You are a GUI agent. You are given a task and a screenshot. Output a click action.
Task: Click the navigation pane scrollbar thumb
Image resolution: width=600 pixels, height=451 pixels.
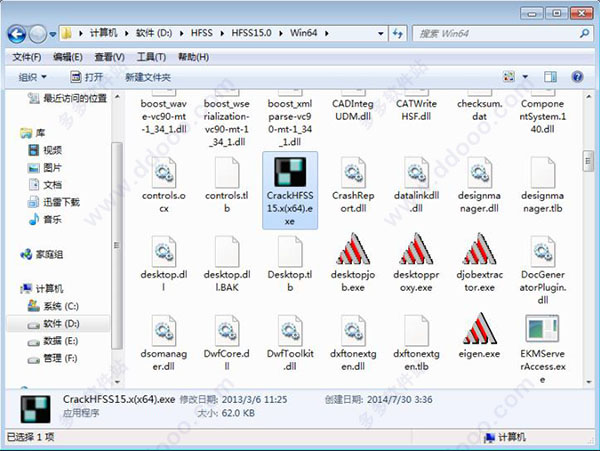[117, 245]
